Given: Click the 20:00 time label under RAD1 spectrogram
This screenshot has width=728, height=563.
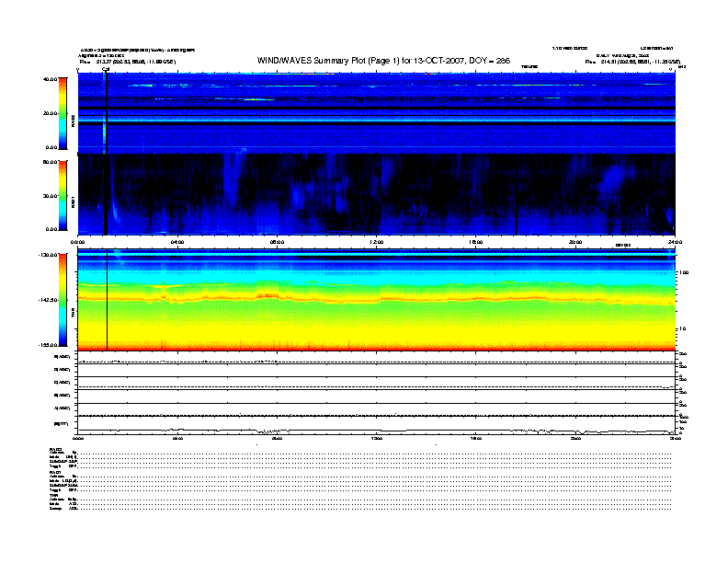Looking at the screenshot, I should click(x=575, y=242).
